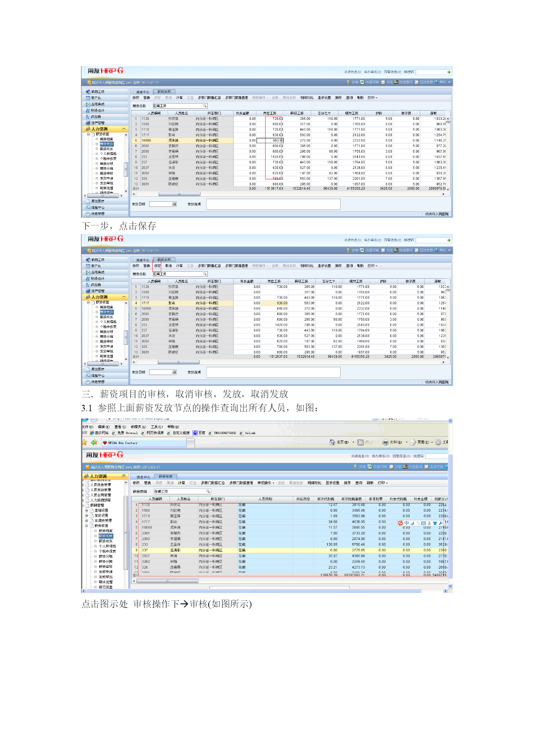The width and height of the screenshot is (535, 756).
Task: Switch to 消息中心 tab in top screenshot
Action: tap(143, 92)
